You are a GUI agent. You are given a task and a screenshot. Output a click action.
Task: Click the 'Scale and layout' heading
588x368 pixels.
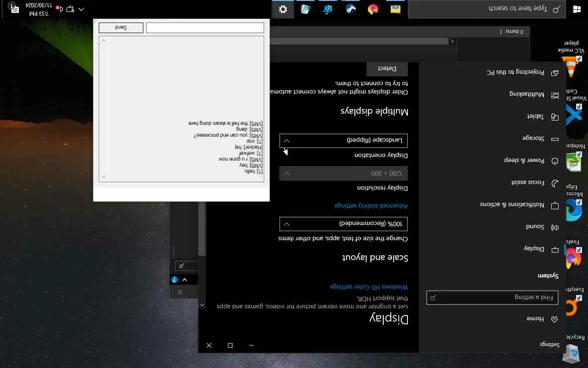(x=375, y=258)
